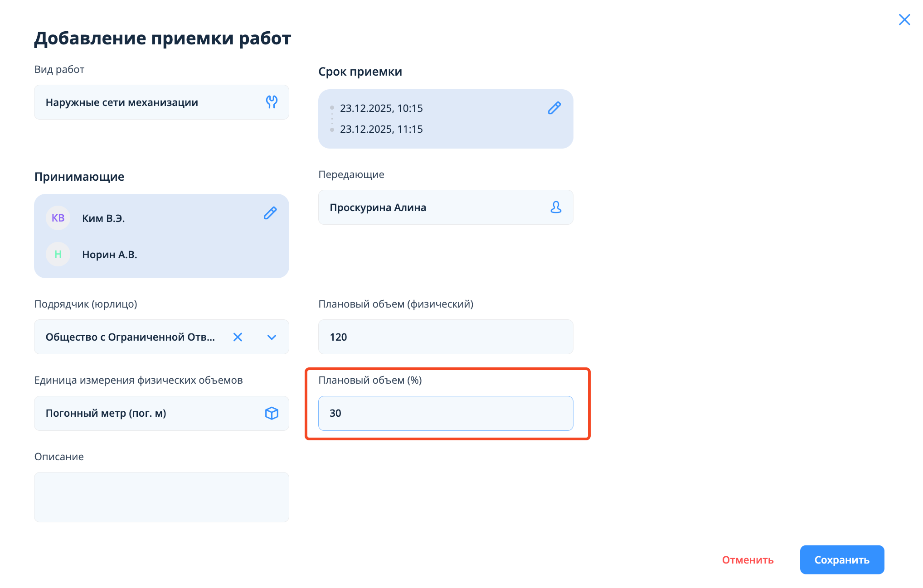Click the КВ avatar for Ким В.Э.
The width and height of the screenshot is (923, 588).
click(x=58, y=218)
